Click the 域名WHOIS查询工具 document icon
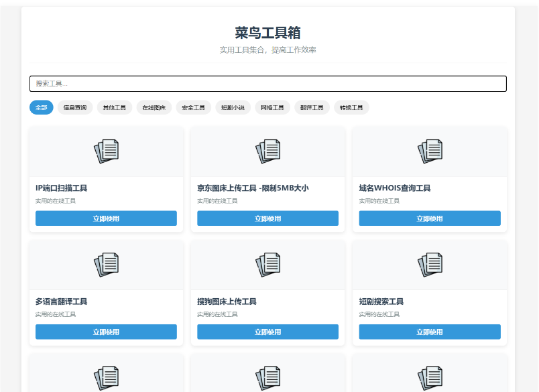Screen dimensions: 539x392 point(430,151)
